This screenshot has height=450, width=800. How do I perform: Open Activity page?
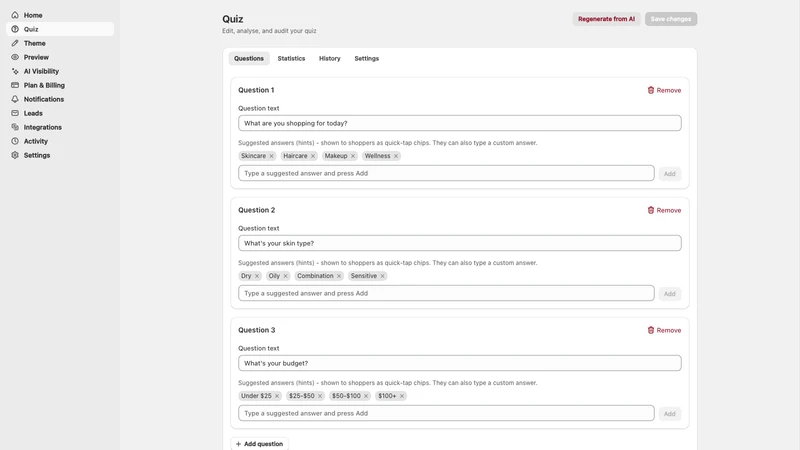[x=60, y=141]
